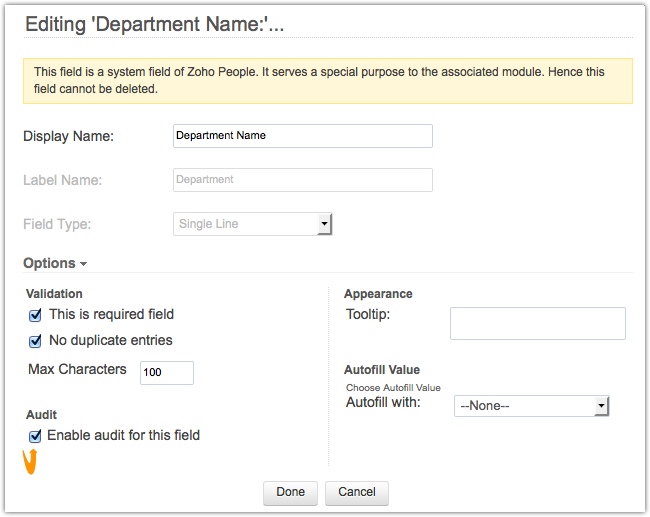Click the Tooltip text area
The width and height of the screenshot is (650, 517).
pos(538,323)
